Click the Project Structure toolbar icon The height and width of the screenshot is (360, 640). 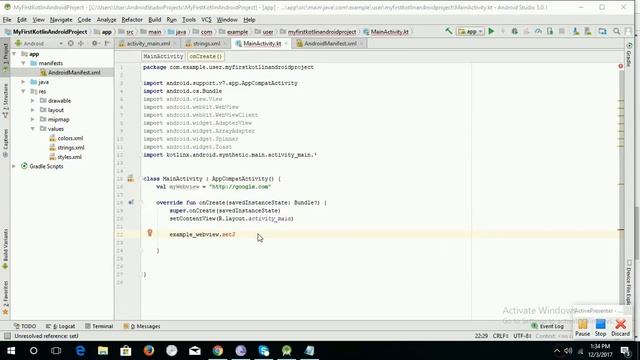602,31
